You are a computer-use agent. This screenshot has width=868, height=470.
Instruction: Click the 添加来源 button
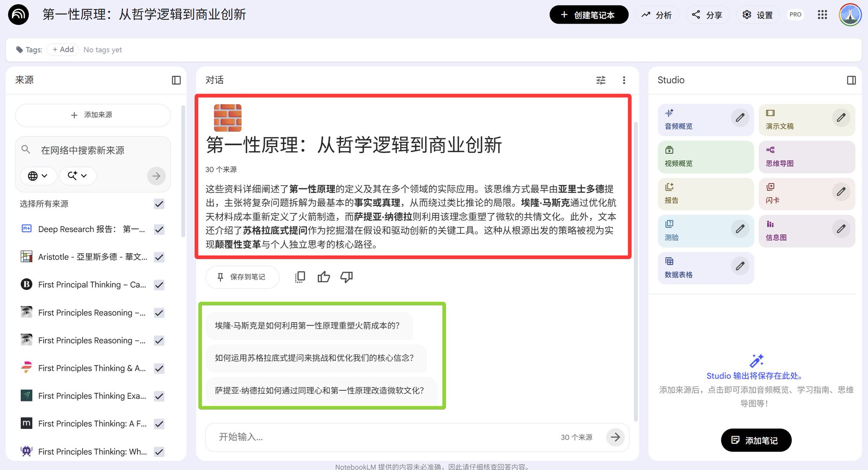[93, 115]
